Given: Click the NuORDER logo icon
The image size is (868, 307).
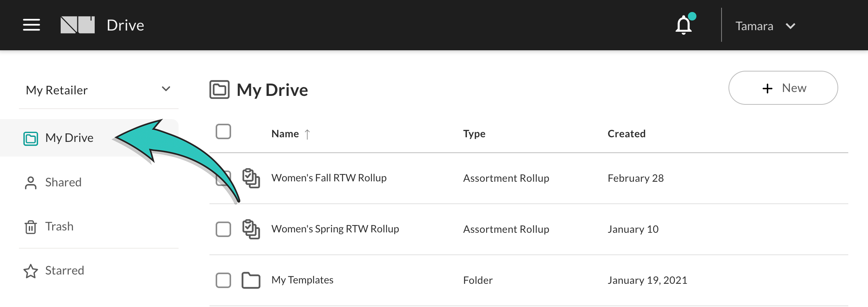Looking at the screenshot, I should coord(78,25).
